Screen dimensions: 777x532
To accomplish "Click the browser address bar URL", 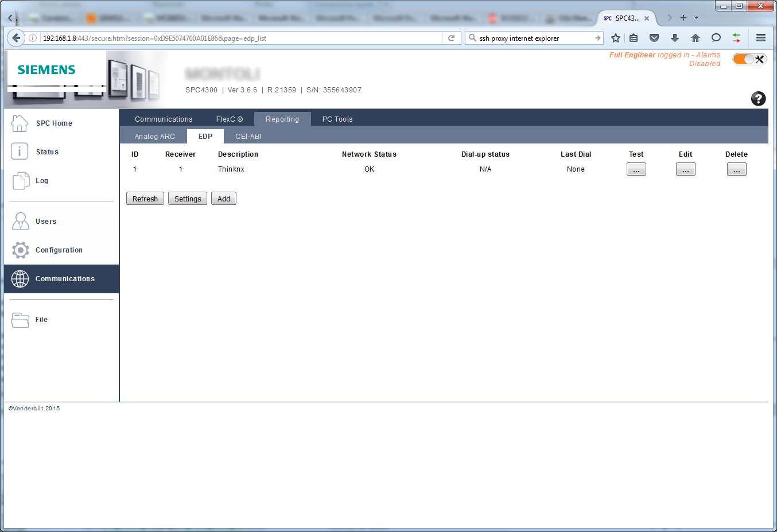I will [230, 38].
